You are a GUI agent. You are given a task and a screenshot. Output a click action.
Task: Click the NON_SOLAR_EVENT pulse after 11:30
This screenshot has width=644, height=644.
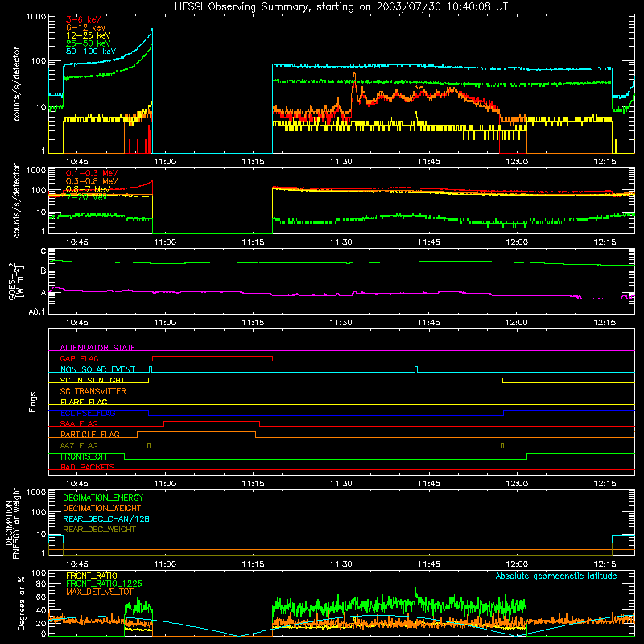tap(416, 369)
